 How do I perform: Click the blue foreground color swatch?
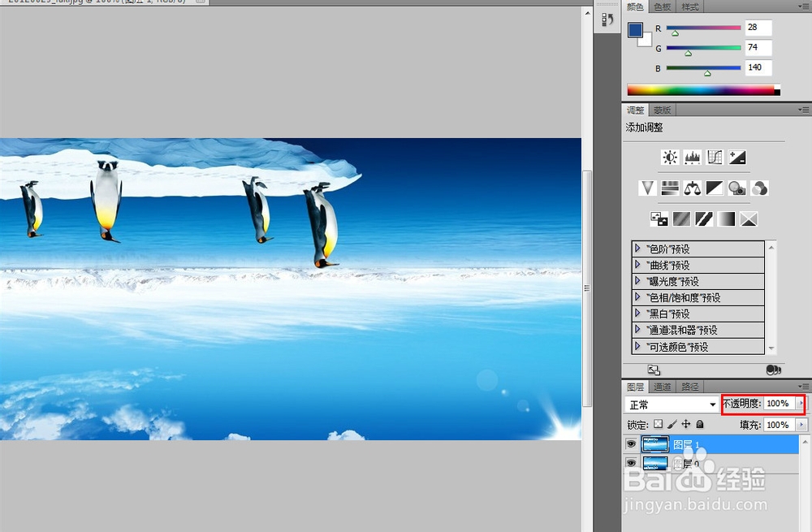coord(635,29)
